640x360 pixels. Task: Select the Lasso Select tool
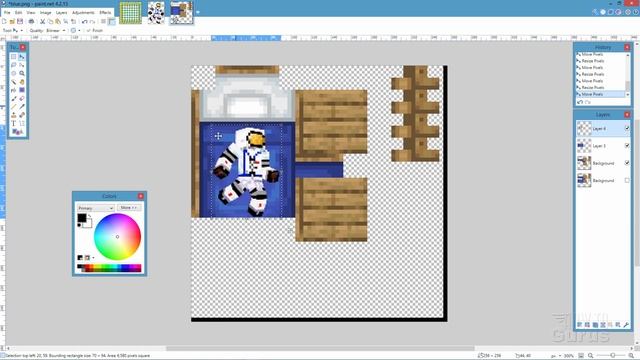pyautogui.click(x=13, y=65)
